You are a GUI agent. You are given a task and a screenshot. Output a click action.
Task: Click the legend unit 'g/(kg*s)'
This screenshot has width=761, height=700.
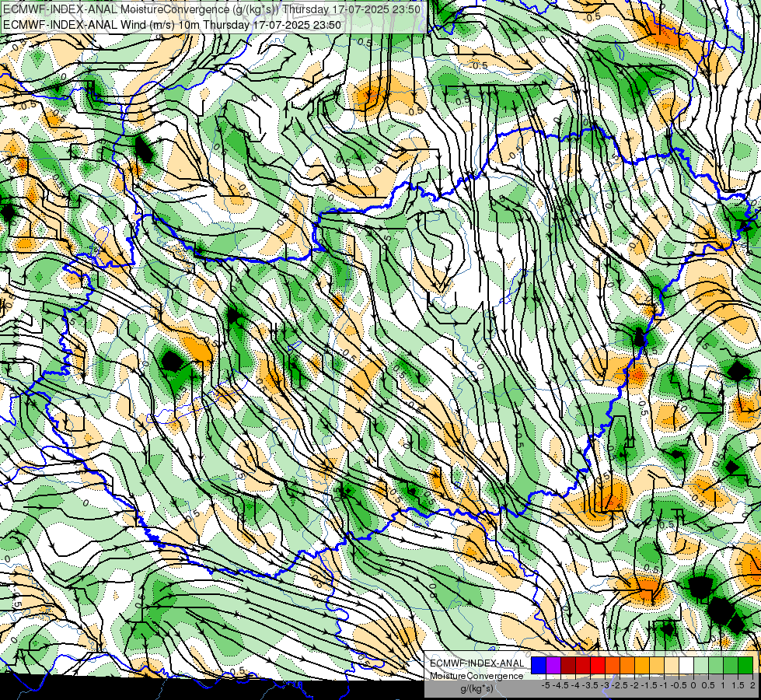coord(476,689)
